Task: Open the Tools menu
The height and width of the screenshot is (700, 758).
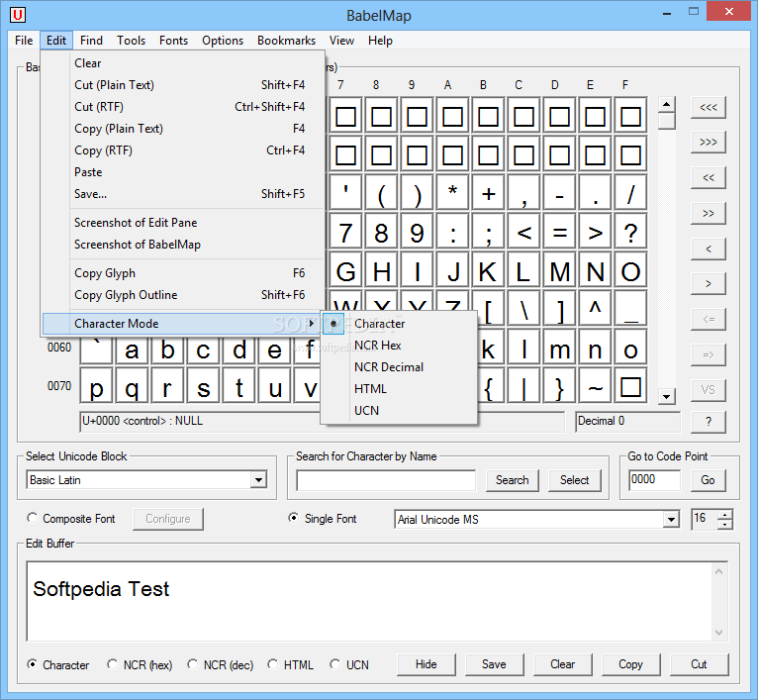Action: (131, 41)
